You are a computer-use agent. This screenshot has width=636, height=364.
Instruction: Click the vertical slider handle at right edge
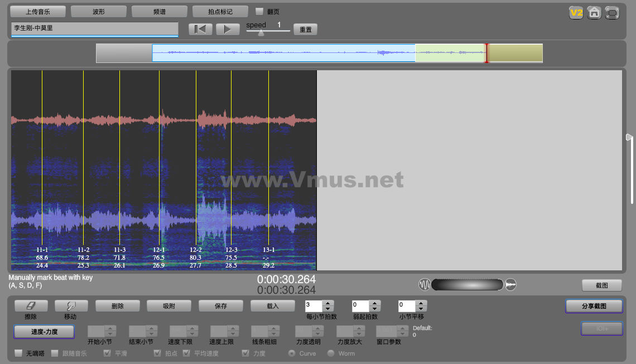629,138
